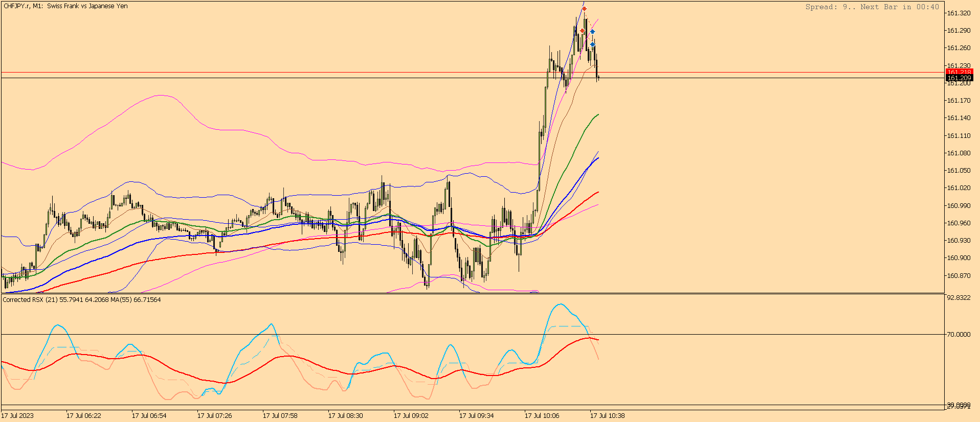Click the 161.110 price scale label

(959, 136)
